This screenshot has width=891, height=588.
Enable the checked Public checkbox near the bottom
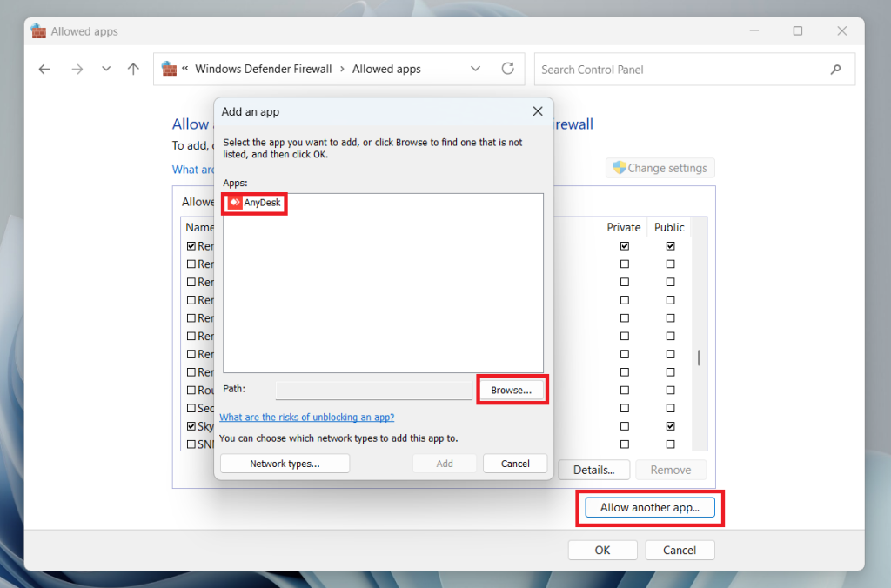click(670, 426)
